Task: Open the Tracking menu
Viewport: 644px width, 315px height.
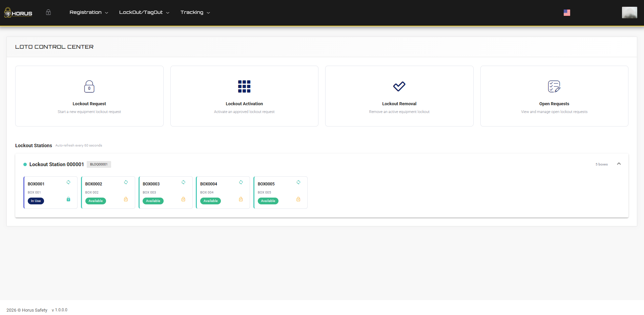Action: tap(195, 12)
